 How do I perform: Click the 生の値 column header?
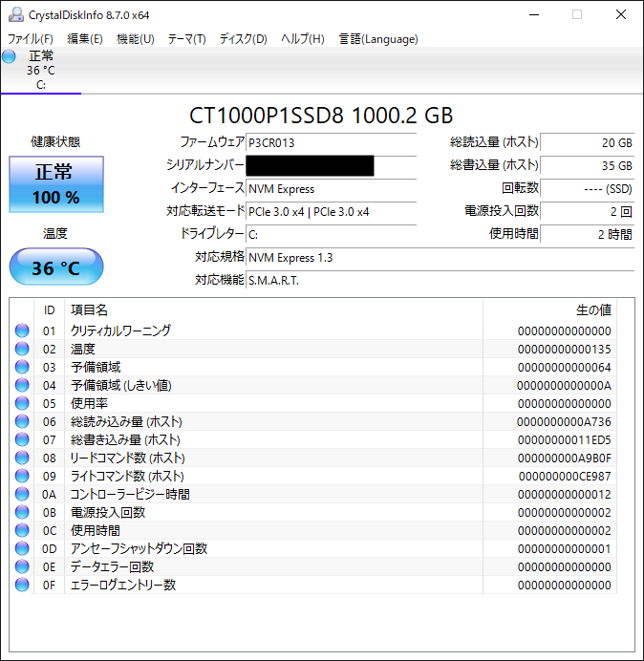coord(549,310)
